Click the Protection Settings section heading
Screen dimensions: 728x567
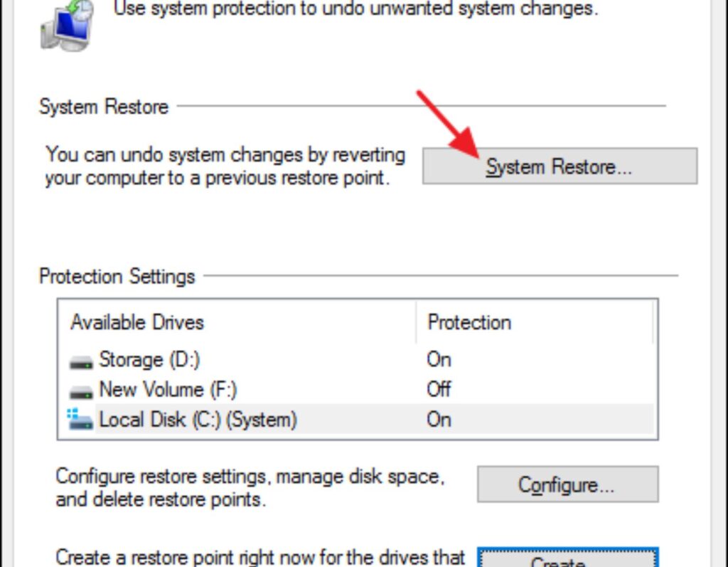click(117, 276)
